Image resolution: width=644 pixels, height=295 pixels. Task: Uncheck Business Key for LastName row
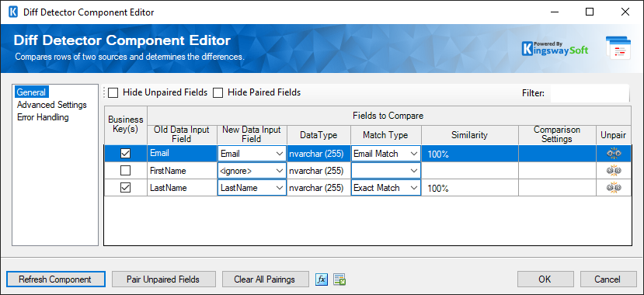[x=125, y=188]
